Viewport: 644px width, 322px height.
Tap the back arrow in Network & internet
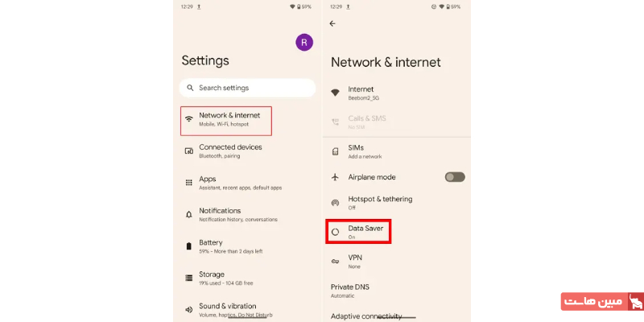(x=332, y=24)
